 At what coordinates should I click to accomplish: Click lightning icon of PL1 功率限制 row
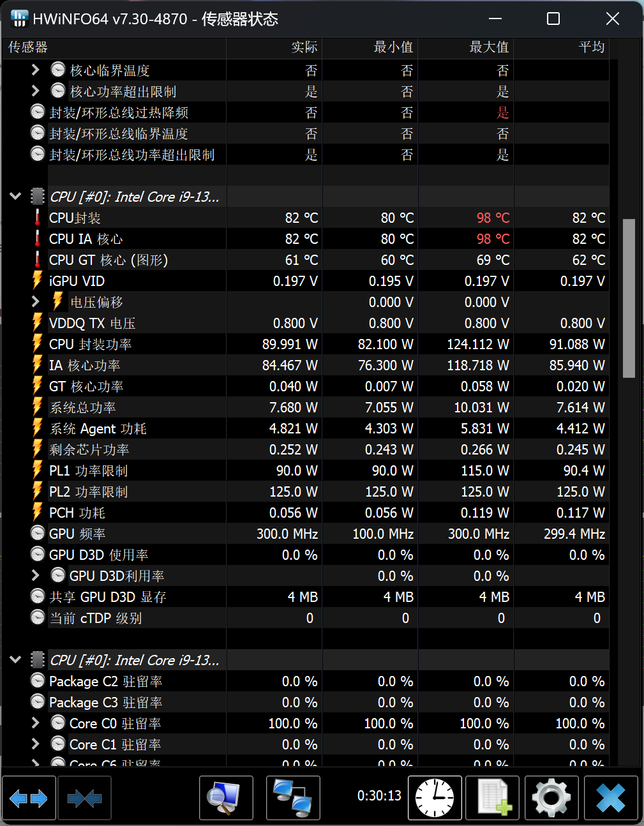click(38, 470)
